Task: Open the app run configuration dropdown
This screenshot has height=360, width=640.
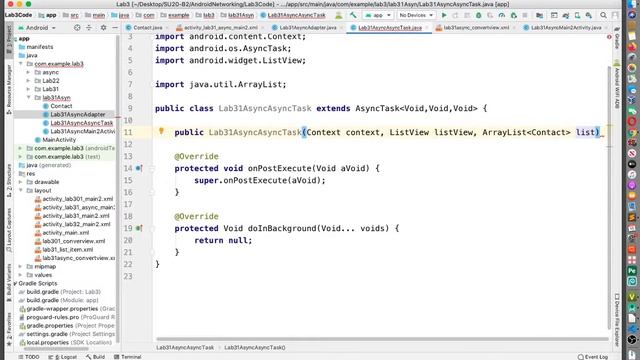Action: pos(378,16)
